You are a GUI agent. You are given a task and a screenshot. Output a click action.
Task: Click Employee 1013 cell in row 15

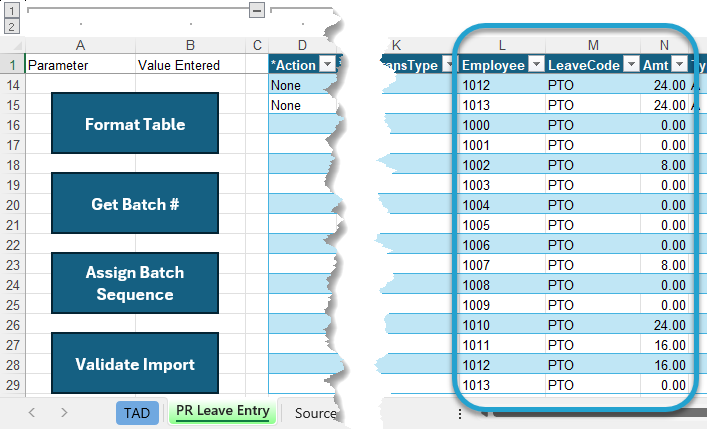tap(501, 105)
